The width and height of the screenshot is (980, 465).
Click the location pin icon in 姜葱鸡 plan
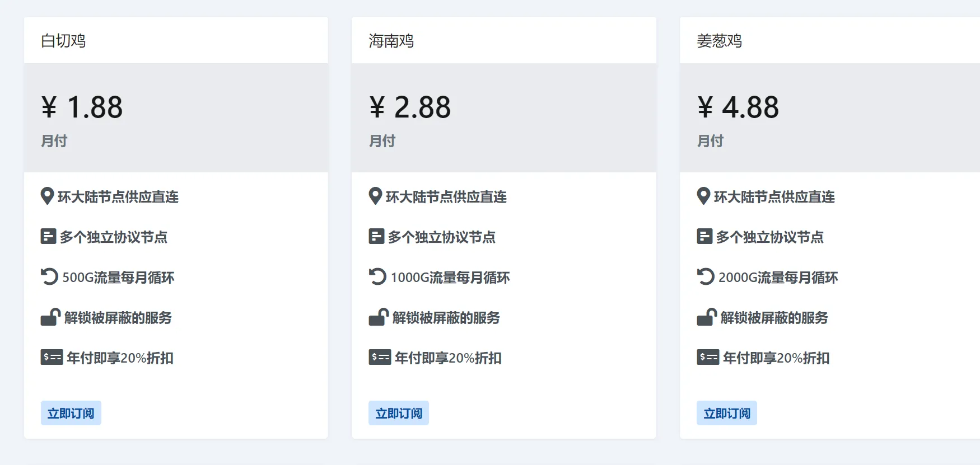703,196
